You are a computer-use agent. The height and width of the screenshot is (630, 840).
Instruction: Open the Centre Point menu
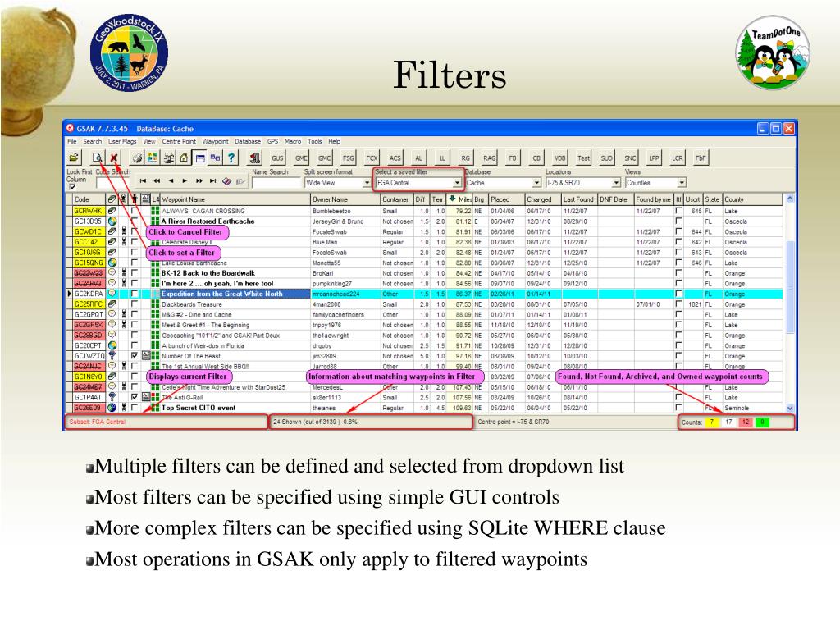click(x=179, y=141)
